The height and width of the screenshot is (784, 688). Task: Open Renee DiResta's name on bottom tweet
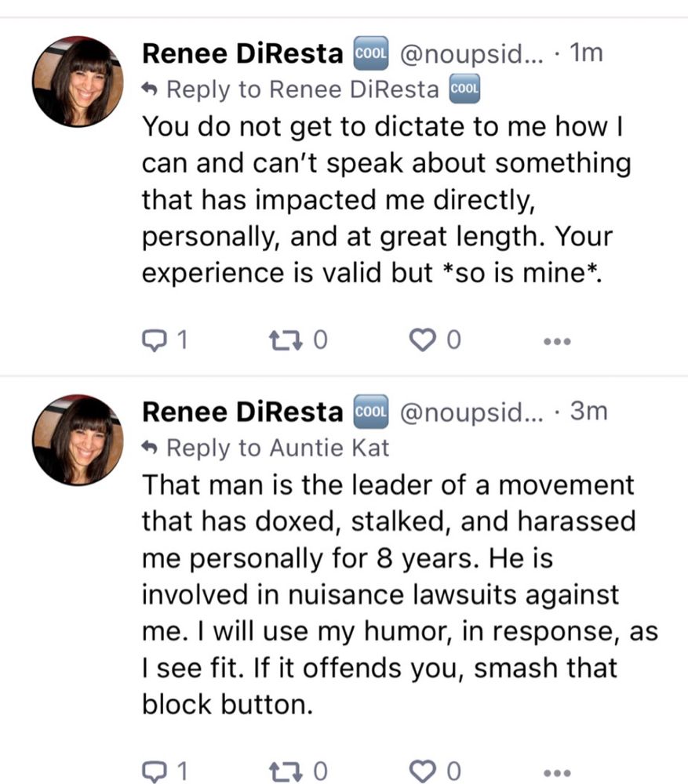click(242, 412)
